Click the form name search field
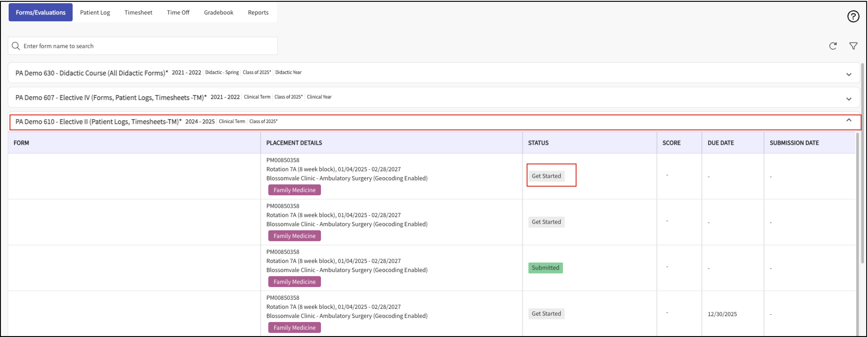Viewport: 868px width, 337px height. tap(148, 46)
